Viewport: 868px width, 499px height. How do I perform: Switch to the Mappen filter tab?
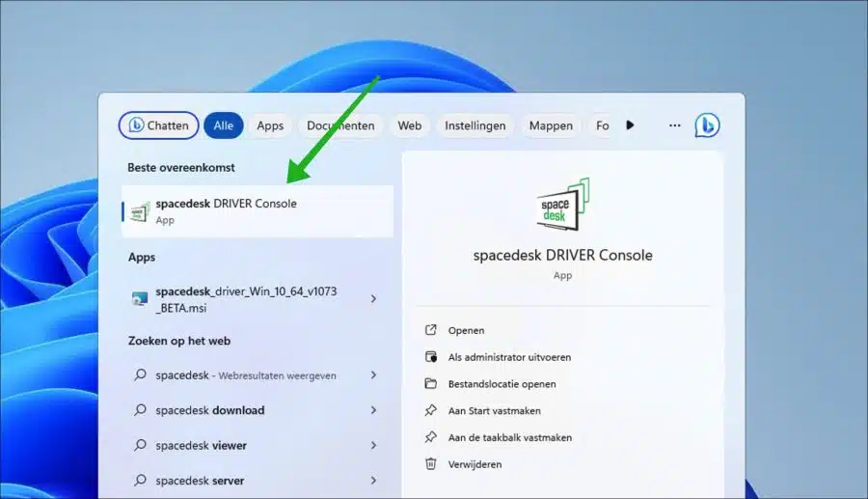click(x=551, y=125)
